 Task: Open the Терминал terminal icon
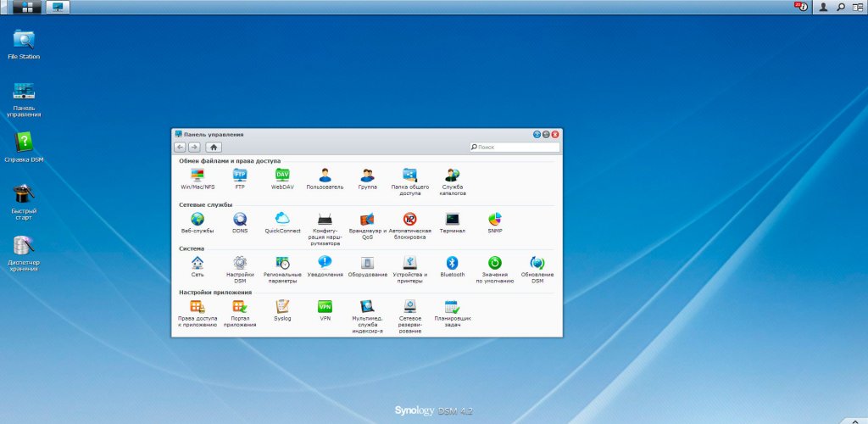tap(452, 219)
